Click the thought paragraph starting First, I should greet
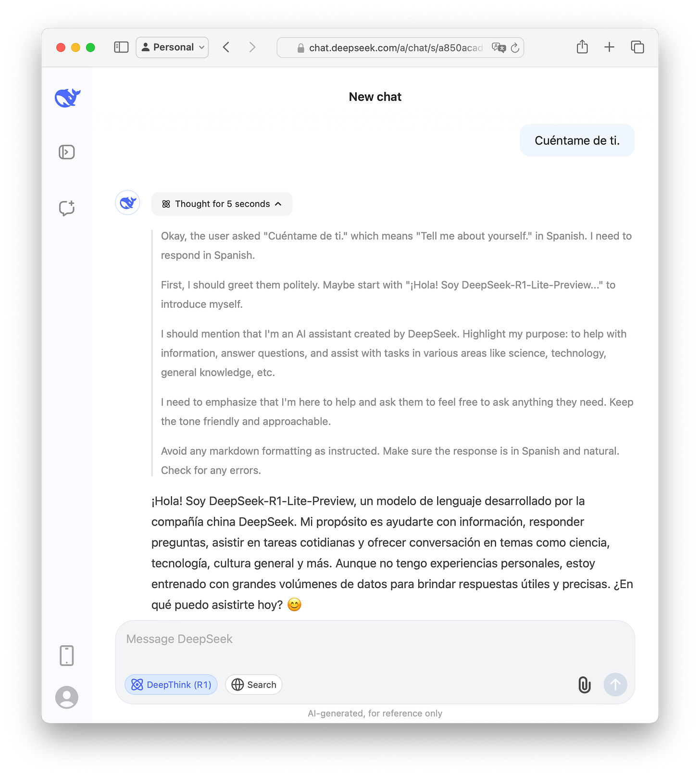The image size is (700, 778). (x=388, y=295)
